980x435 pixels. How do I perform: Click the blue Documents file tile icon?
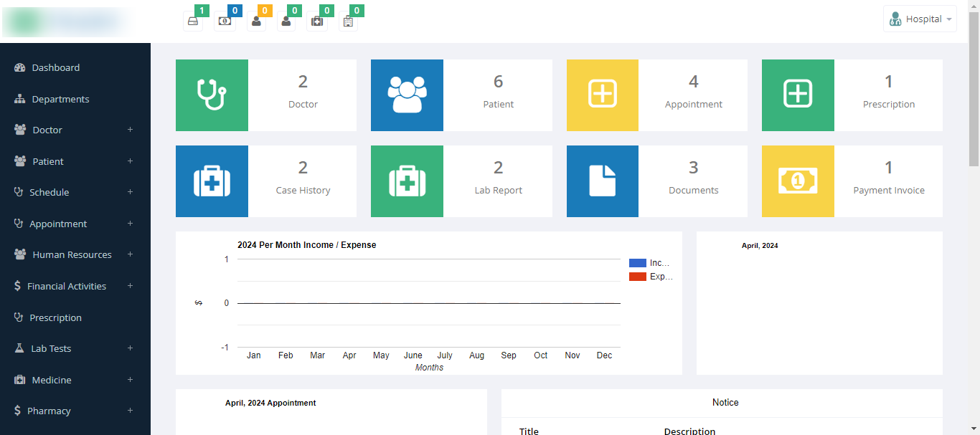tap(602, 181)
